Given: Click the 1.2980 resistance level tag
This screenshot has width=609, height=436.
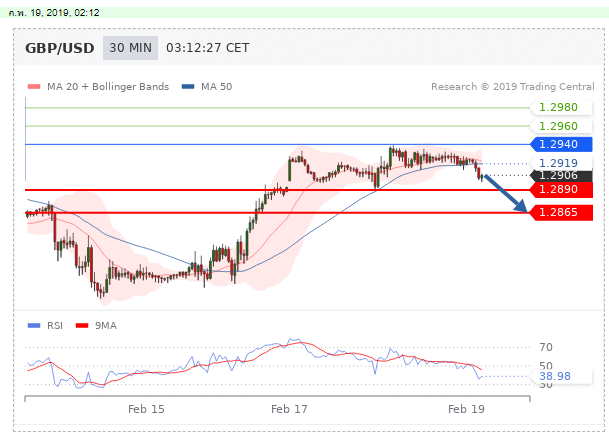Looking at the screenshot, I should (562, 108).
